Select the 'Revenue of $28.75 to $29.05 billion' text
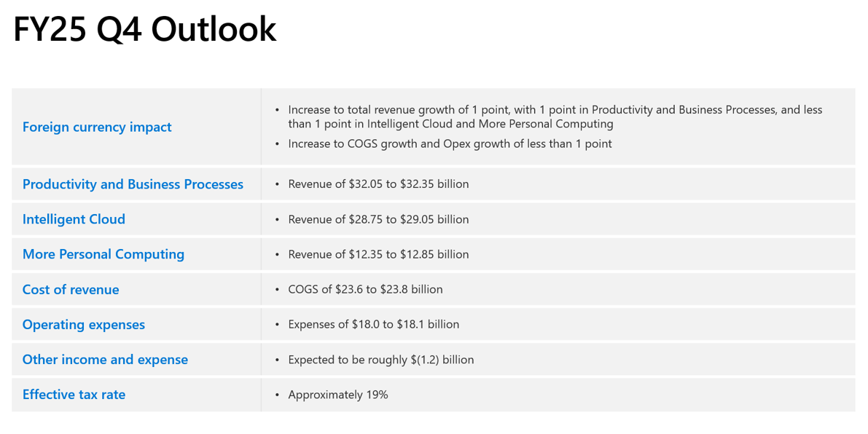 tap(378, 219)
